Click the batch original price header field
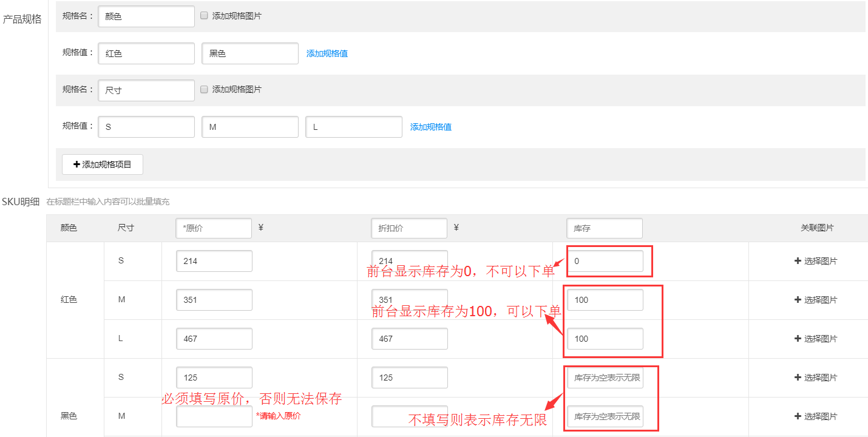The height and width of the screenshot is (437, 868). pyautogui.click(x=213, y=228)
